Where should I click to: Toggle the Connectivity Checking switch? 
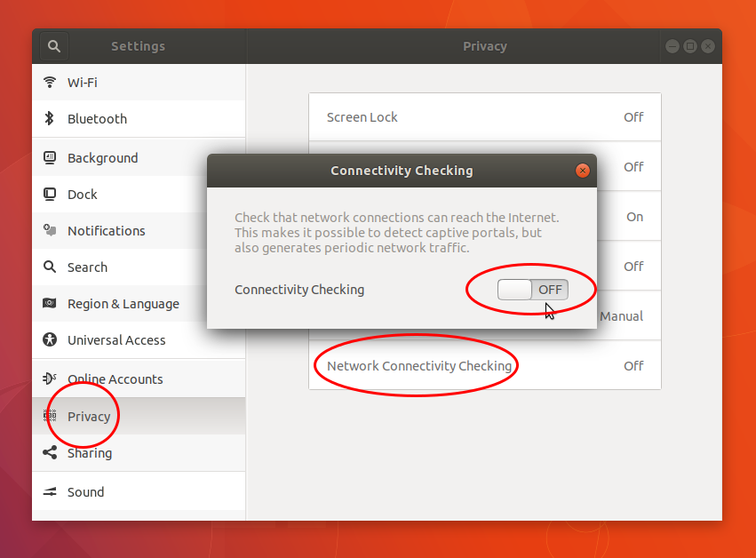click(533, 290)
